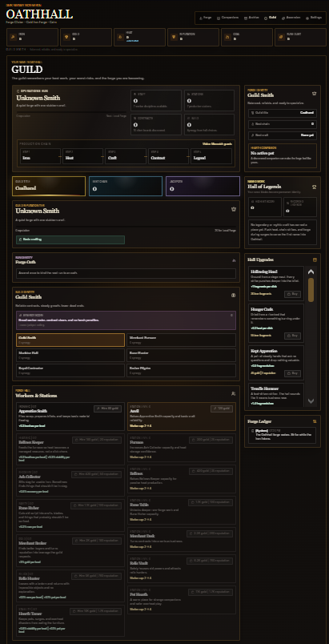Select the Guild Smith identity card
The image size is (329, 644).
point(70,340)
